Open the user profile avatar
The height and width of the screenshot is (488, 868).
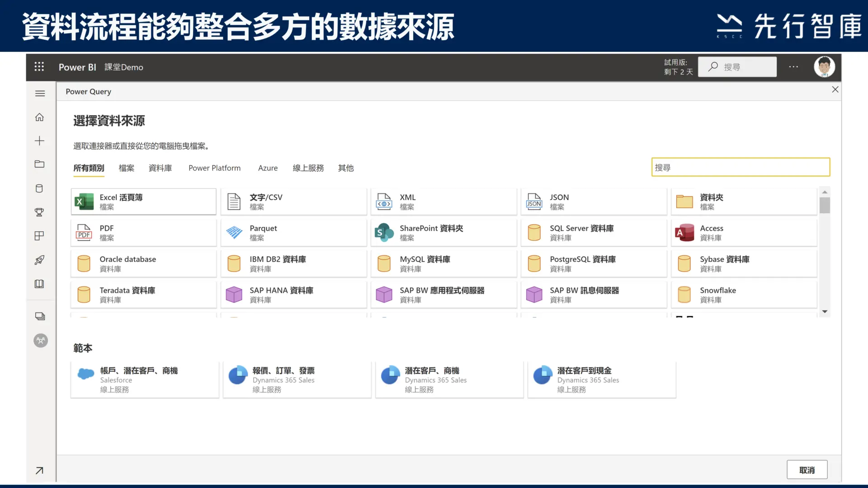pos(824,67)
